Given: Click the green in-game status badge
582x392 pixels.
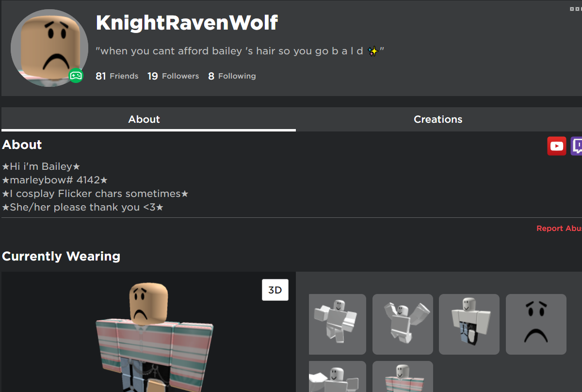Looking at the screenshot, I should pos(76,75).
